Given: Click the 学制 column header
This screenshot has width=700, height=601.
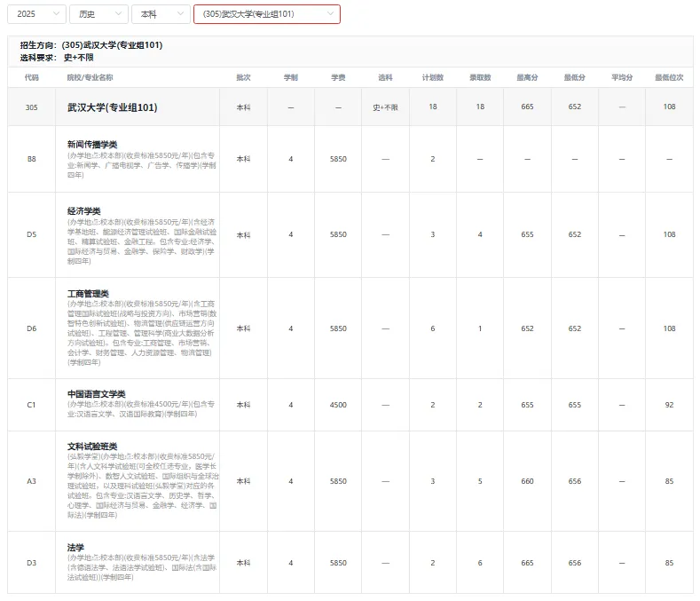Looking at the screenshot, I should point(291,77).
